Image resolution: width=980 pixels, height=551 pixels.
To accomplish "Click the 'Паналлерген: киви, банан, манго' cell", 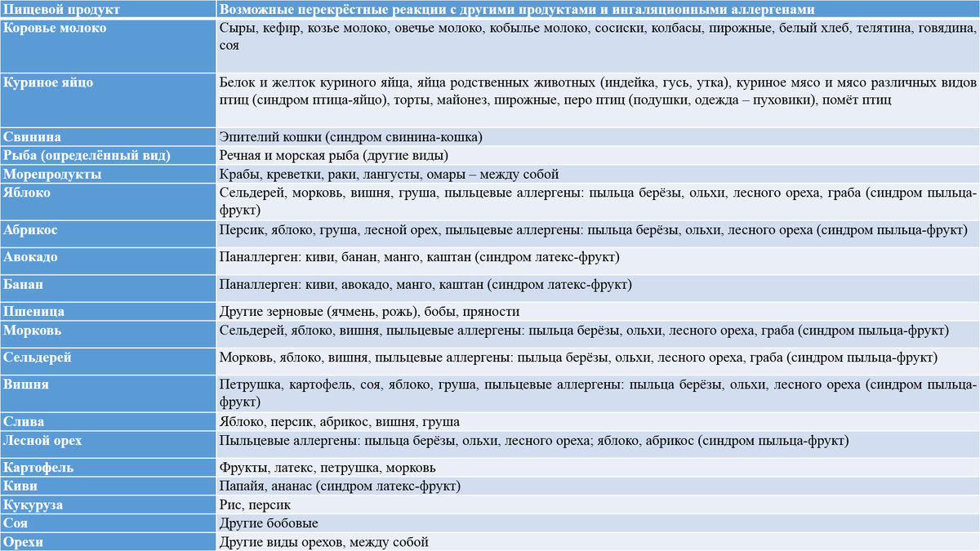I will pyautogui.click(x=599, y=261).
